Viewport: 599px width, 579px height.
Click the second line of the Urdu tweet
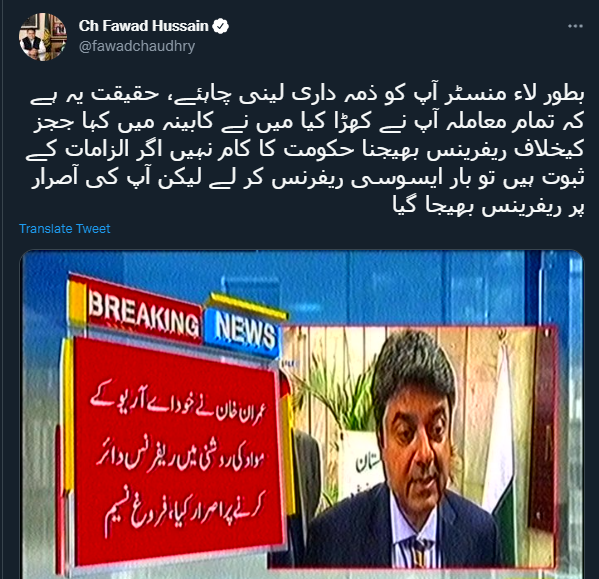click(x=308, y=121)
